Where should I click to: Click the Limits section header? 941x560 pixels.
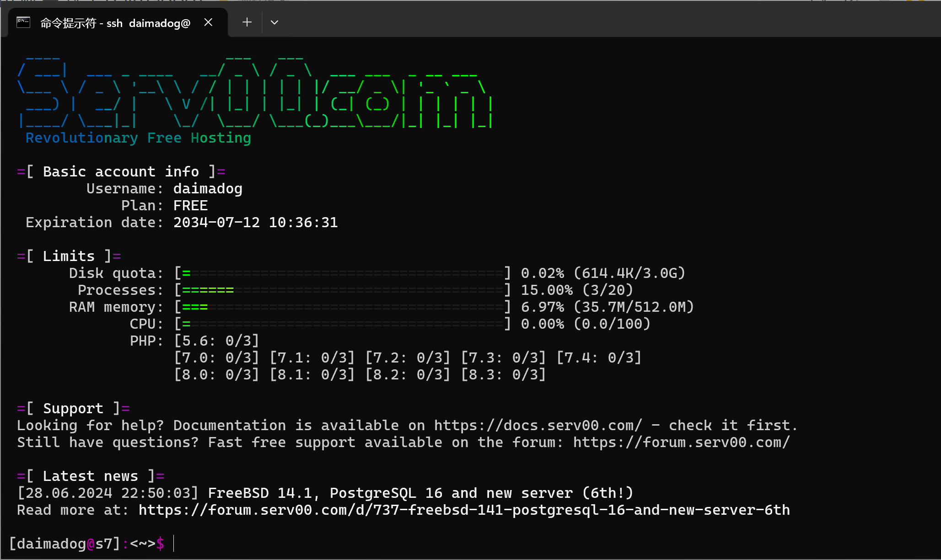[x=69, y=256]
